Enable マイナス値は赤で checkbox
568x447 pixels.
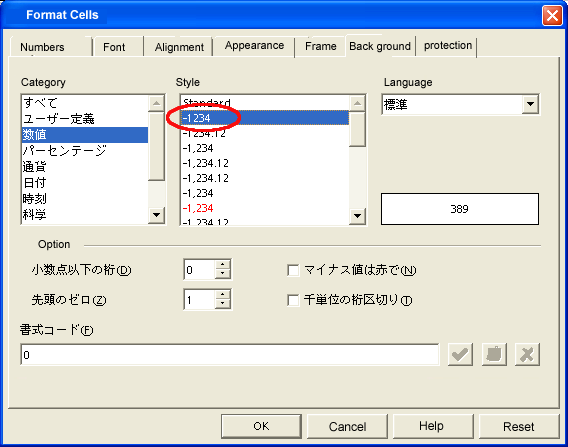293,270
